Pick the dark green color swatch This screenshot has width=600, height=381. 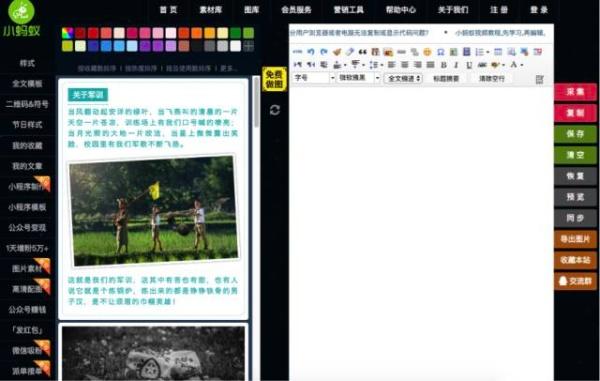[235, 33]
